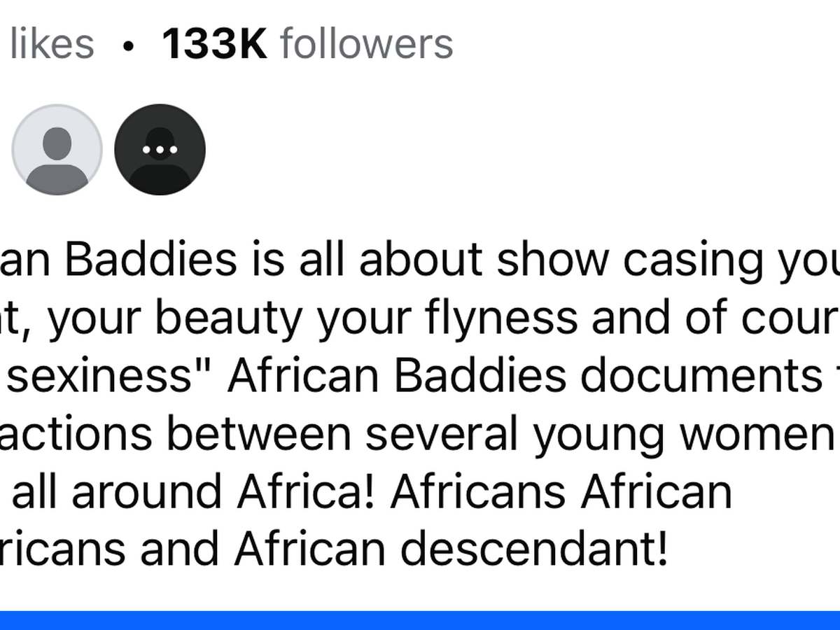Click the word followers
Screen dimensions: 840x630
point(366,43)
